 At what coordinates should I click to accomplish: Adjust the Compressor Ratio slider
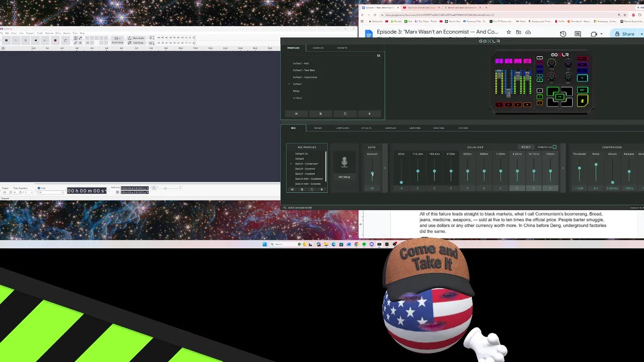[x=596, y=164]
